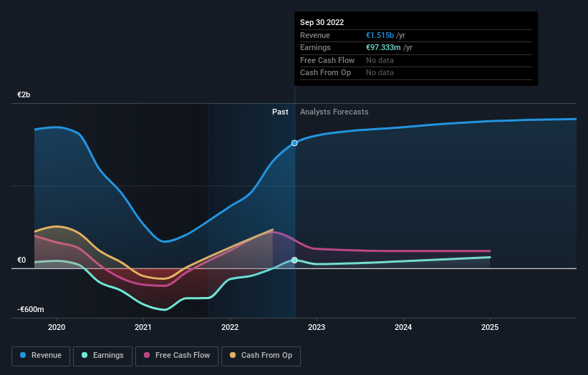
Task: Select the revenue data point on Sep 30 2022
Action: (x=294, y=143)
